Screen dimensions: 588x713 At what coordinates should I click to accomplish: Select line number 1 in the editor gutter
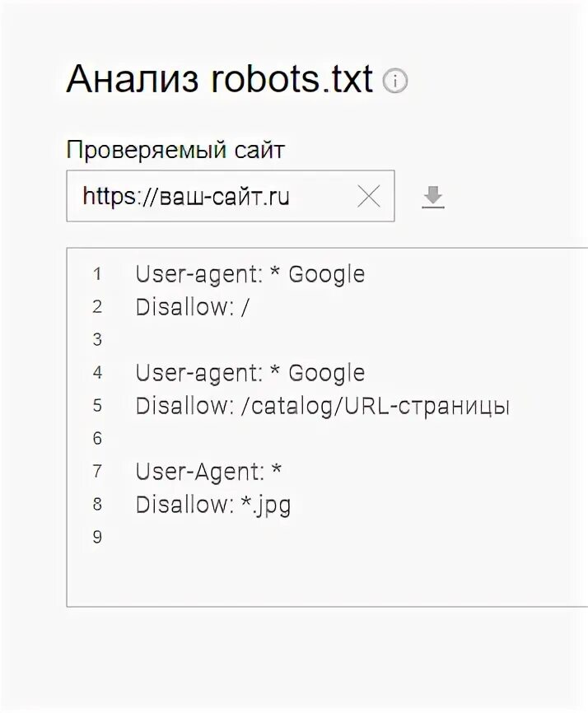pyautogui.click(x=97, y=274)
